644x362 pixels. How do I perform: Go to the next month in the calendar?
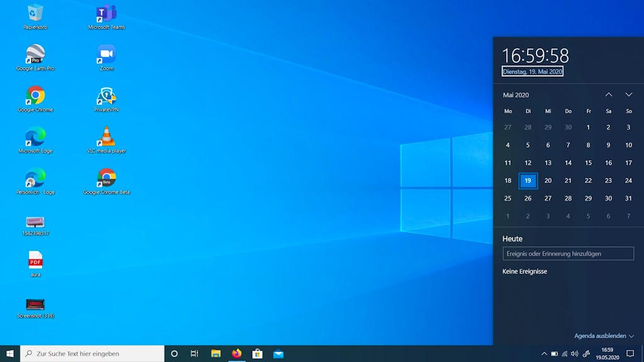tap(629, 94)
